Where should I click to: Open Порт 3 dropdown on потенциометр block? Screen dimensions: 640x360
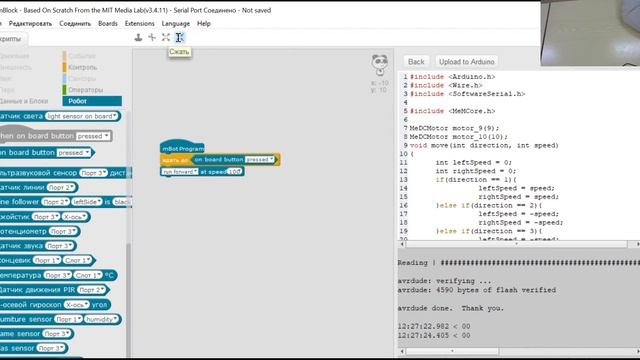(x=63, y=231)
